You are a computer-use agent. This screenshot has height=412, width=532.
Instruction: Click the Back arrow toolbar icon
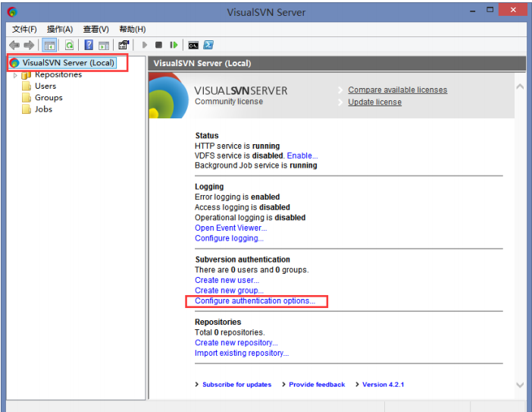[14, 45]
